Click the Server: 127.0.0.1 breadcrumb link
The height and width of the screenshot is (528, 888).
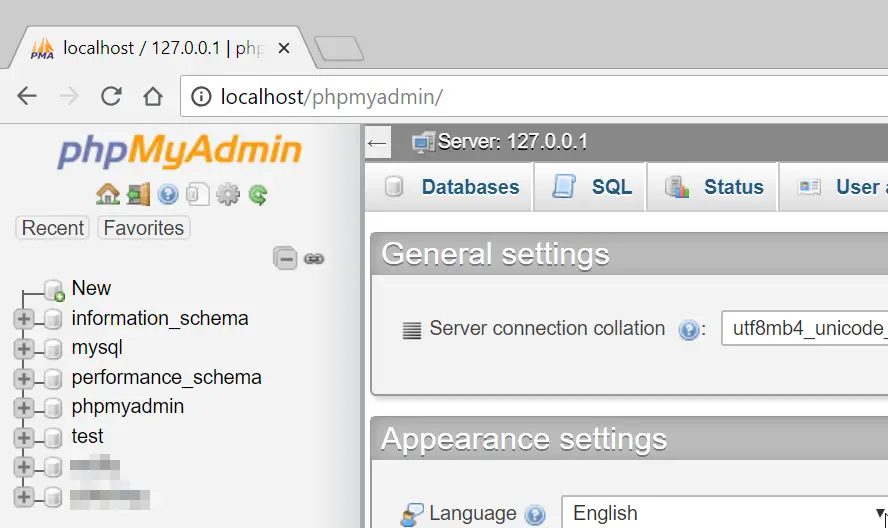513,142
